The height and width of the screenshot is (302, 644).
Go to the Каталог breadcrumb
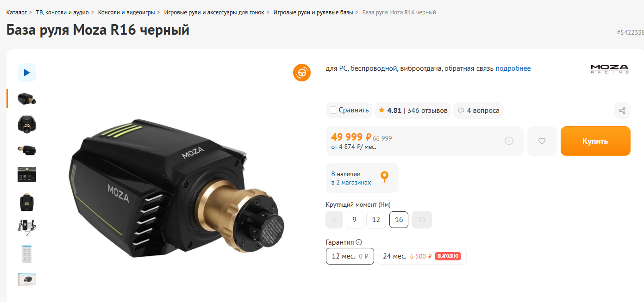[x=17, y=12]
